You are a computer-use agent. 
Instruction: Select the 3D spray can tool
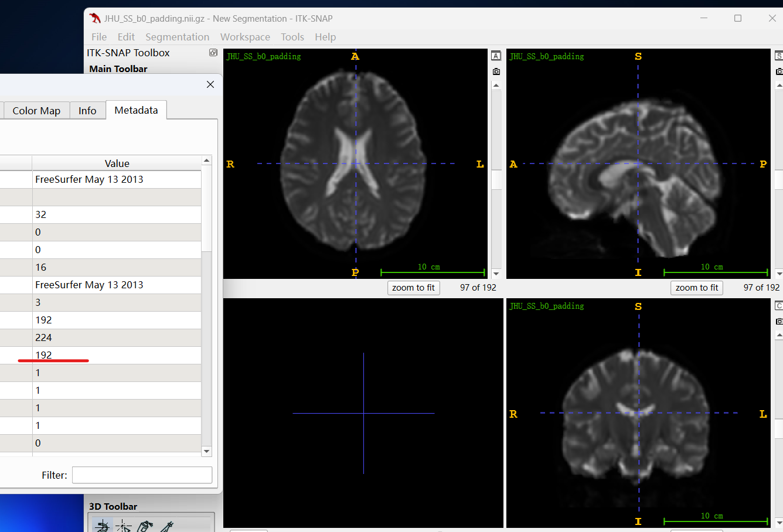(145, 526)
